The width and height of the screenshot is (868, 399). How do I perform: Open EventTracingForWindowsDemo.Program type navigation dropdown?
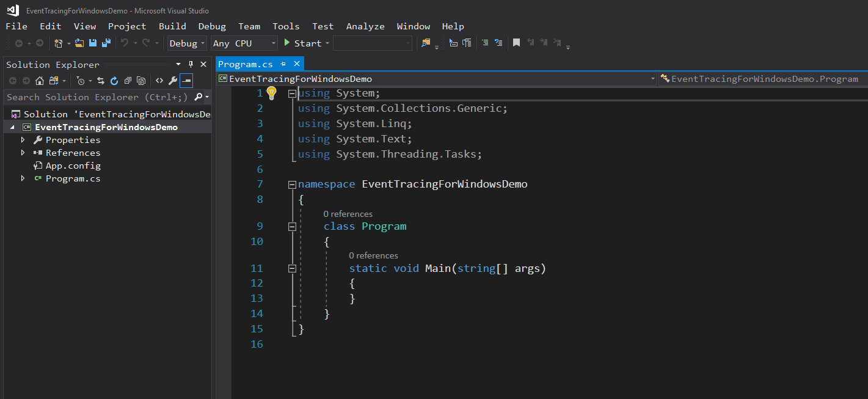[x=762, y=79]
